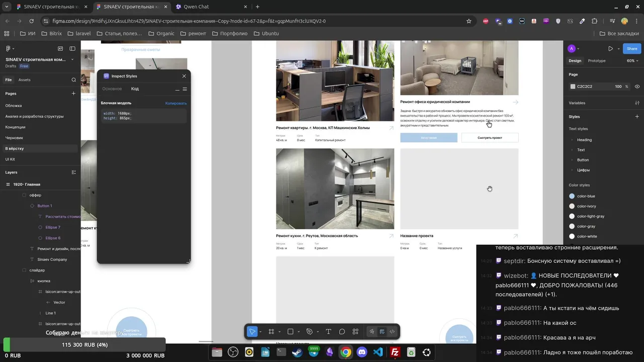Image resolution: width=644 pixels, height=362 pixels.
Task: Switch to Design mode in toolbar
Action: tap(382, 331)
